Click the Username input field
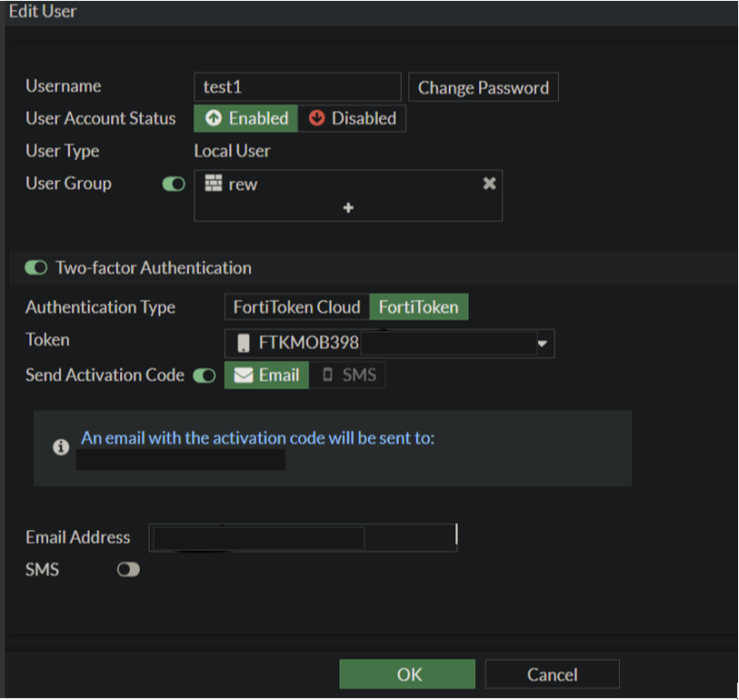The image size is (739, 700). (297, 87)
